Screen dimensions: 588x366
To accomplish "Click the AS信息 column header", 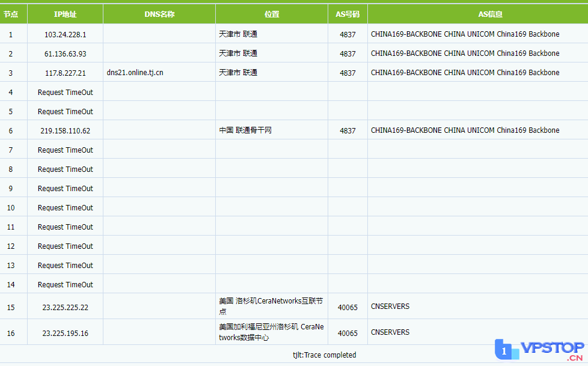I will point(490,14).
